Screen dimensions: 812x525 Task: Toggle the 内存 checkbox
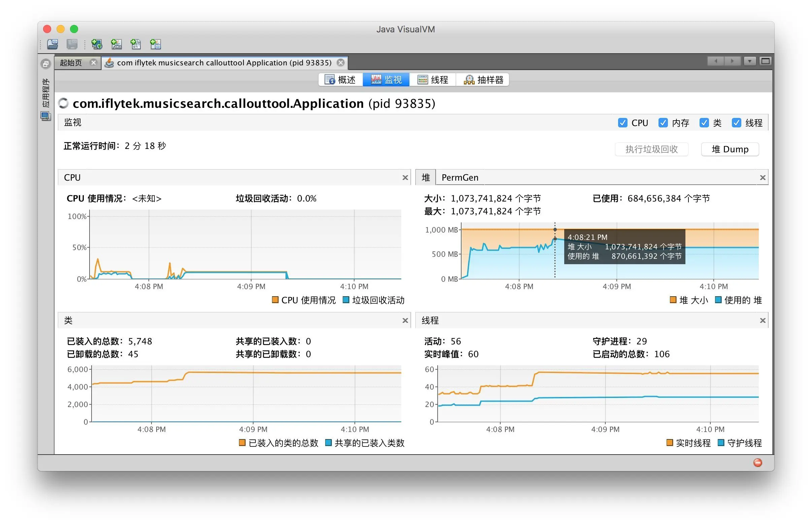(663, 123)
